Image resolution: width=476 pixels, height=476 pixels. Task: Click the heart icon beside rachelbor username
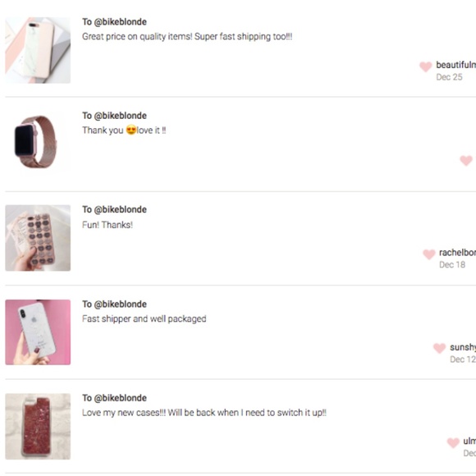coord(429,254)
